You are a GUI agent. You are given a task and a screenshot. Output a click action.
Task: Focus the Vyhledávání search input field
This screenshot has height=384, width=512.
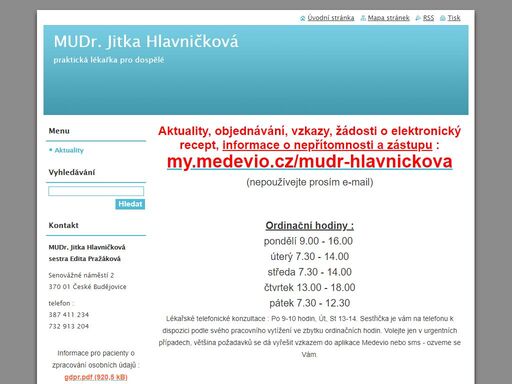[x=96, y=191]
